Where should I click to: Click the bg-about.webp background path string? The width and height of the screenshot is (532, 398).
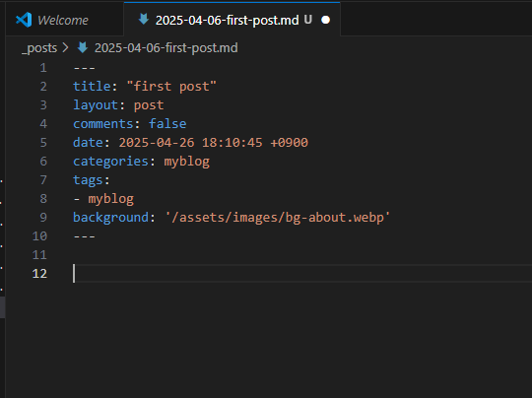pyautogui.click(x=278, y=217)
